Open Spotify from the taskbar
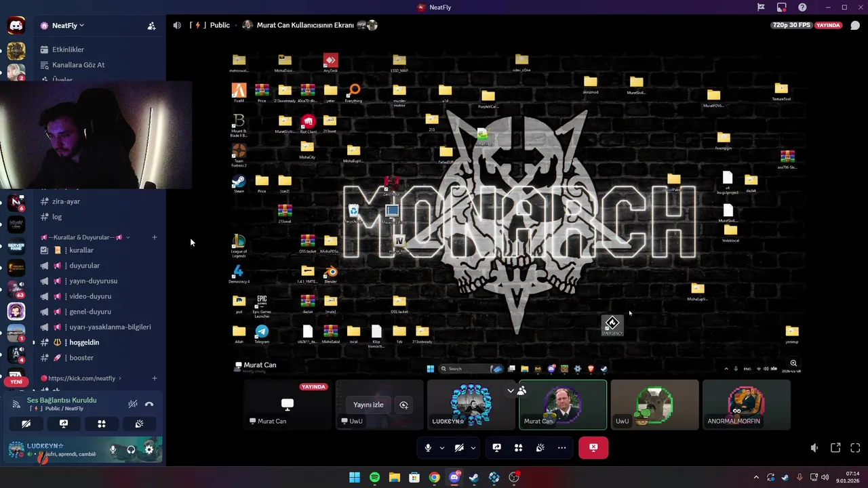The height and width of the screenshot is (488, 868). (x=375, y=477)
